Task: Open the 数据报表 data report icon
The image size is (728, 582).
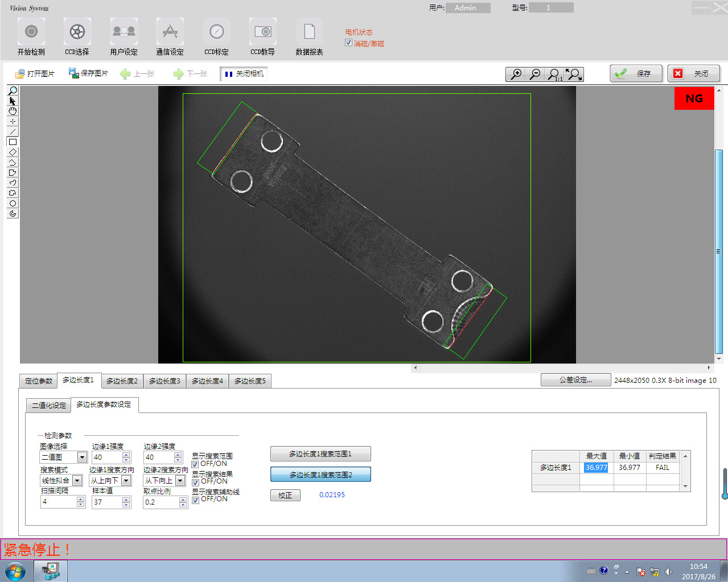Action: coord(309,32)
